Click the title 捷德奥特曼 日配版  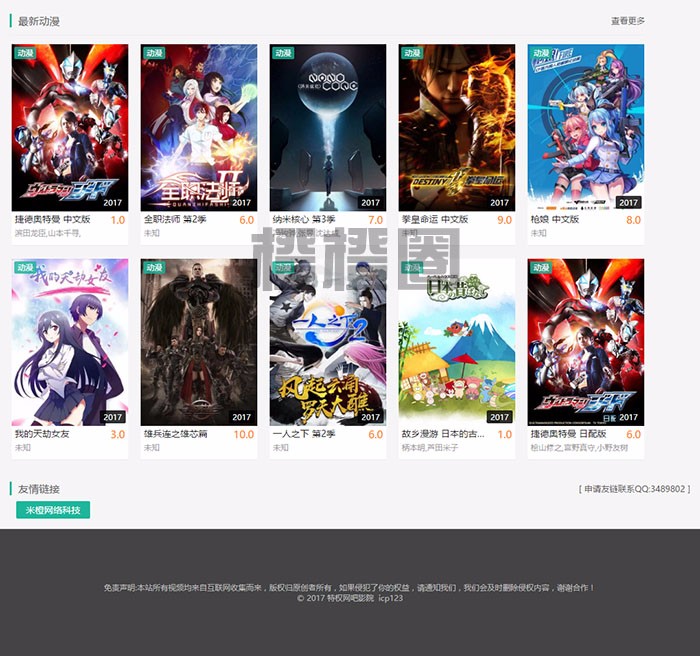pos(568,434)
